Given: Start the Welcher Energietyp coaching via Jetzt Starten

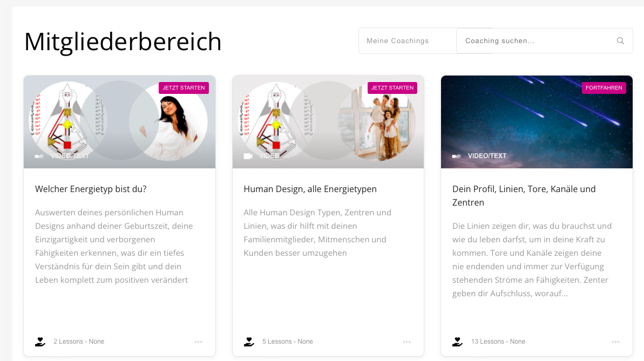Looking at the screenshot, I should [184, 88].
